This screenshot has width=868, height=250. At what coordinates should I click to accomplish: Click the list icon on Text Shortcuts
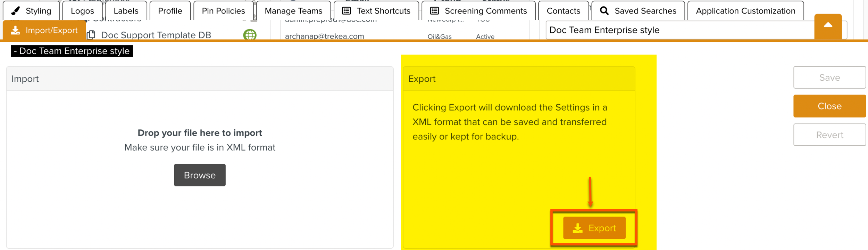tap(346, 11)
